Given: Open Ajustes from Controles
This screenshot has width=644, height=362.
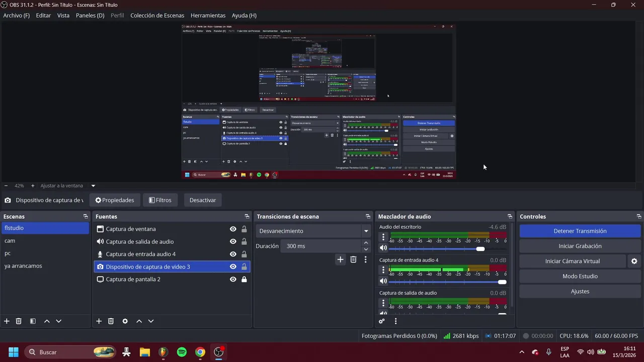Looking at the screenshot, I should click(580, 291).
